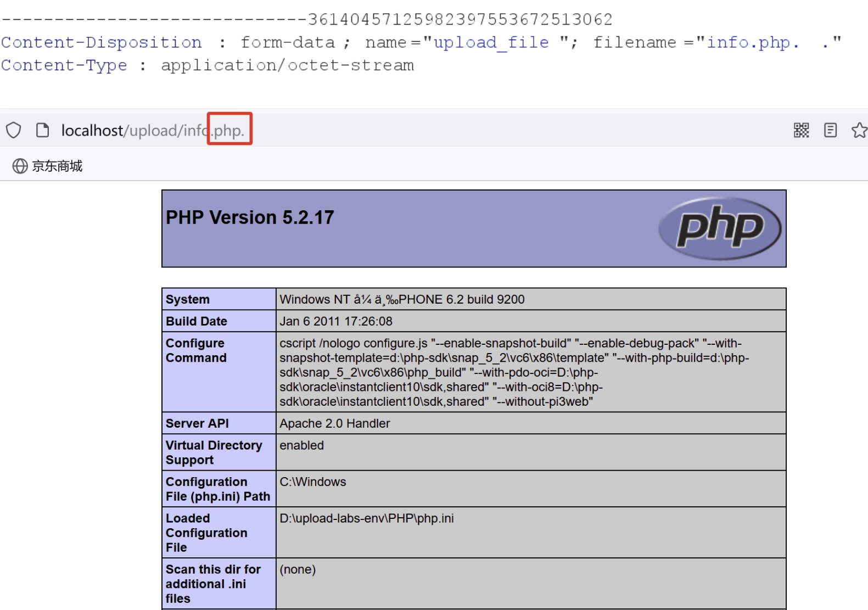868x610 pixels.
Task: Click the page info icon beside the URL
Action: pyautogui.click(x=42, y=130)
